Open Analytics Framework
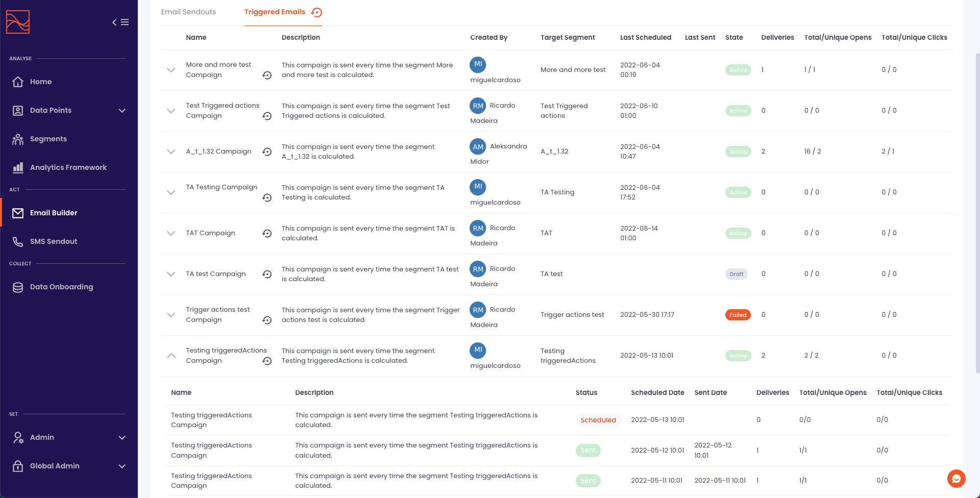The width and height of the screenshot is (980, 498). tap(69, 167)
